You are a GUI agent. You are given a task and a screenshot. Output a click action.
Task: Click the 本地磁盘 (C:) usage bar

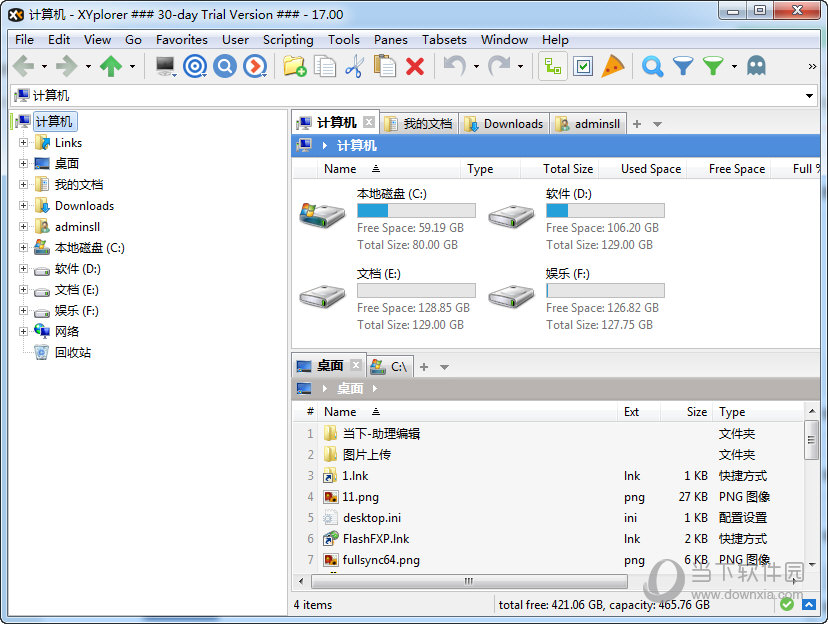416,211
